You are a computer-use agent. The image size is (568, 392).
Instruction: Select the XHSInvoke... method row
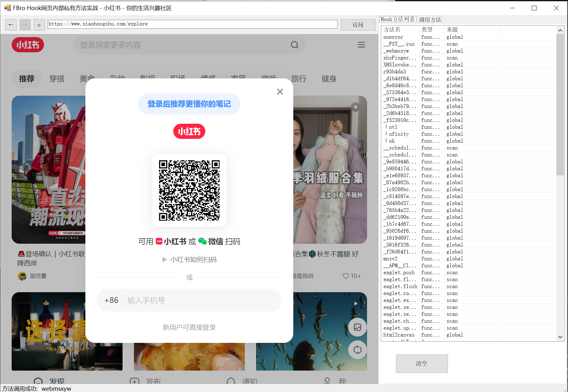[x=468, y=65]
